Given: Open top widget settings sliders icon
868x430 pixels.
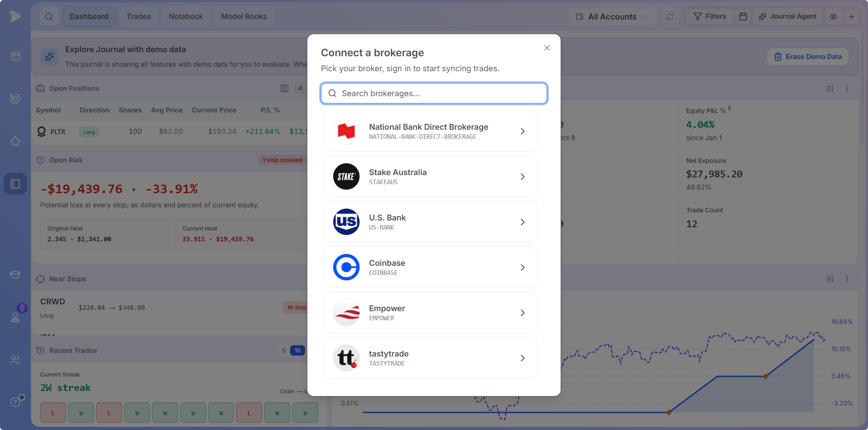Looking at the screenshot, I should (830, 88).
